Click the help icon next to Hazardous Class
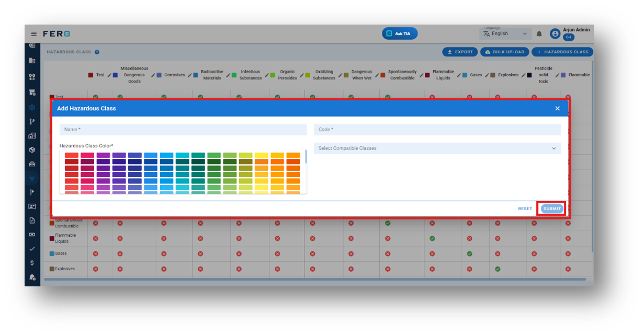Image resolution: width=644 pixels, height=336 pixels. coord(97,52)
